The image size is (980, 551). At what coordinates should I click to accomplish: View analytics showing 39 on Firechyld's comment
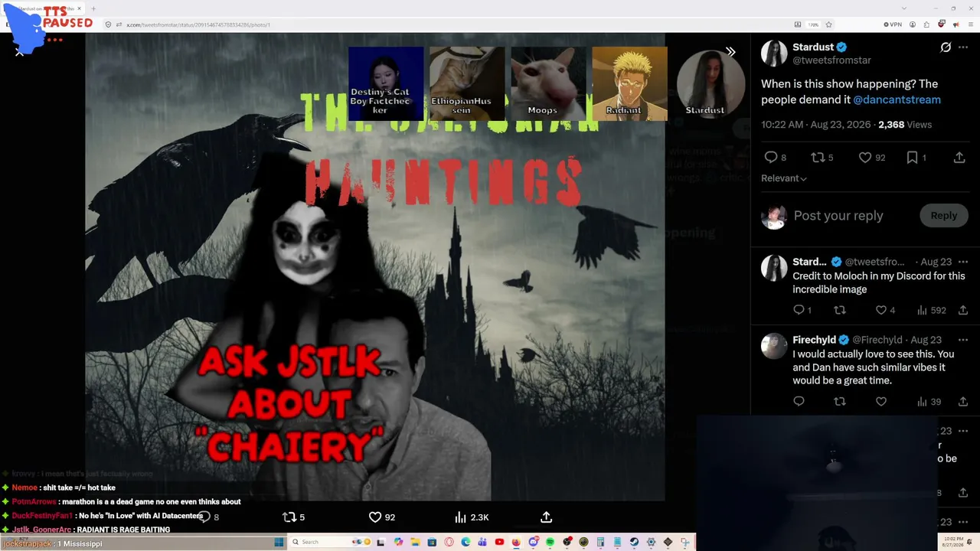pos(929,402)
